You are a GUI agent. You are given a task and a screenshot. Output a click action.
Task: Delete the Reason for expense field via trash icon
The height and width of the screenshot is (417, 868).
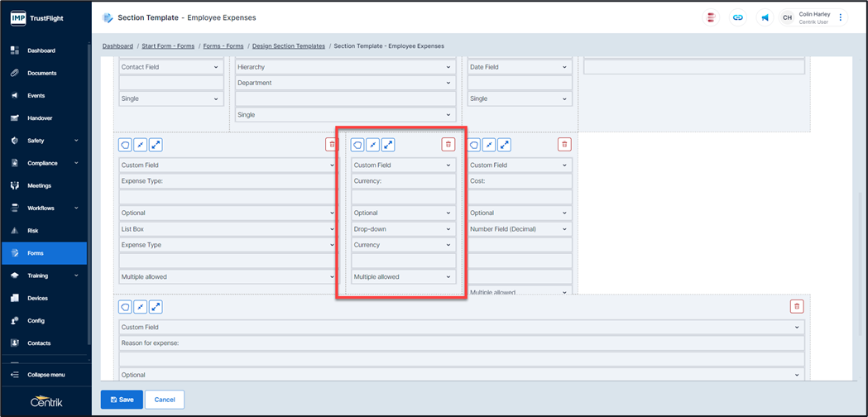click(x=796, y=306)
